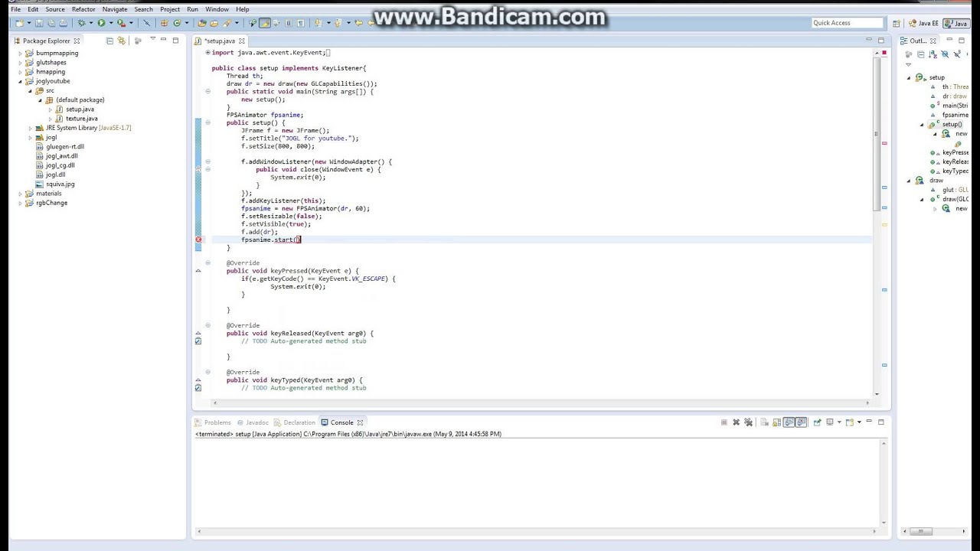Collapse the joglyoutube project
This screenshot has height=551, width=980.
(21, 81)
